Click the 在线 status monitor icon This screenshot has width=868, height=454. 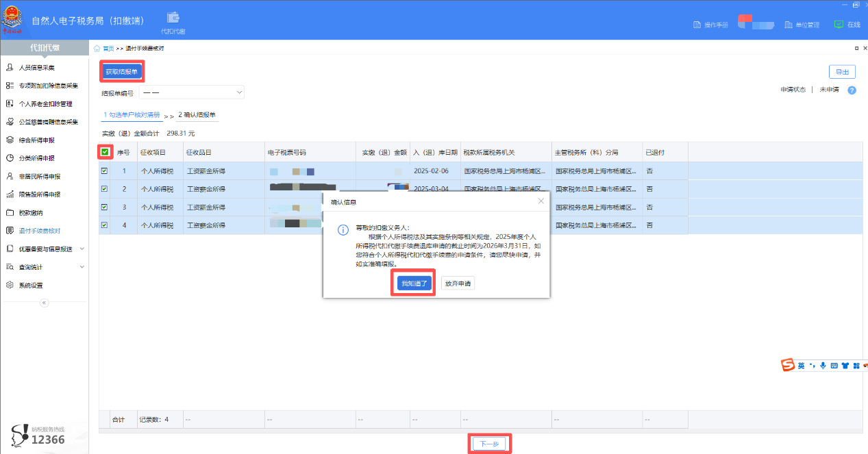(839, 25)
